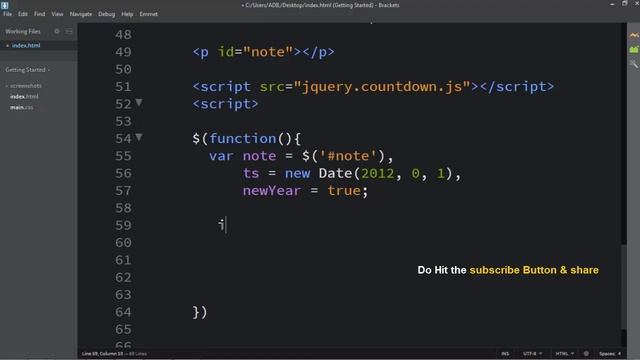This screenshot has width=640, height=360.
Task: Click the wrench icon in right toolbar
Action: point(633,64)
